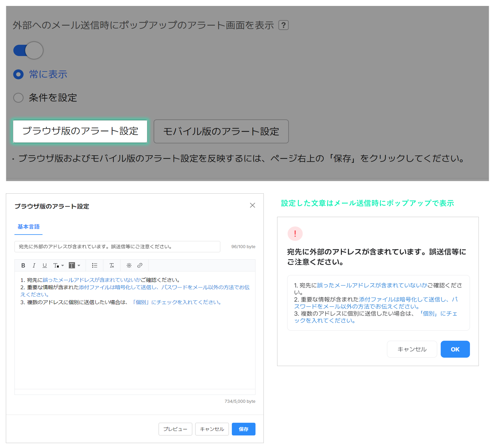The height and width of the screenshot is (448, 494).
Task: Select the 常に表示 radio button
Action: 18,74
